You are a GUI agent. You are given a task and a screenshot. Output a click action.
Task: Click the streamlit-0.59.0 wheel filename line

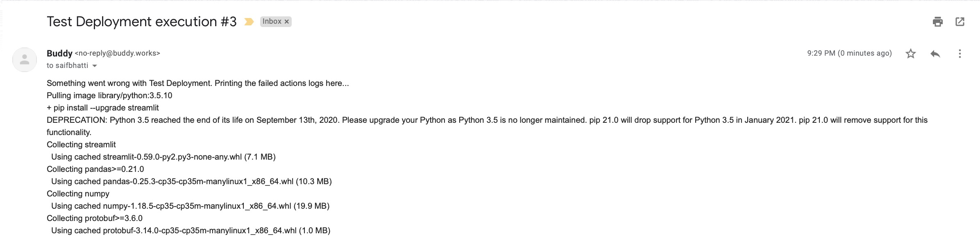pos(163,157)
